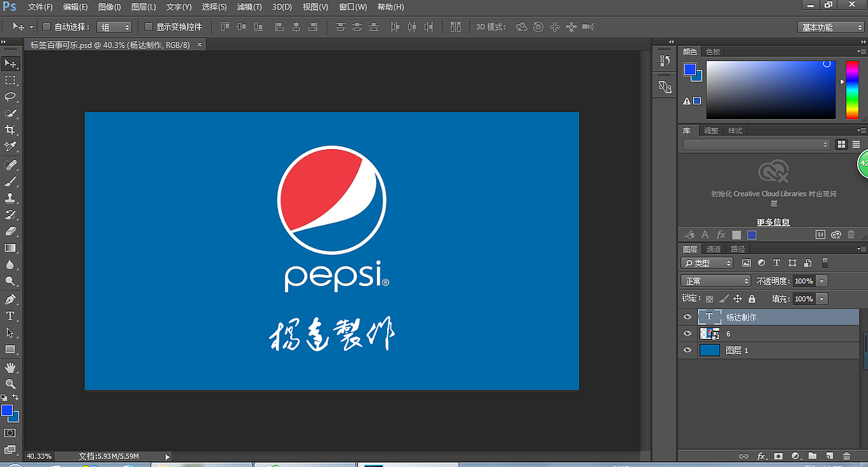
Task: Select the Rectangular Marquee tool
Action: [10, 80]
